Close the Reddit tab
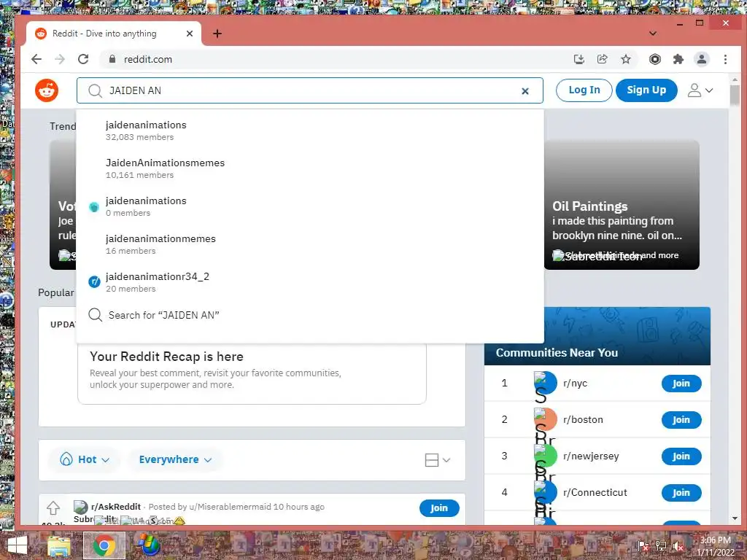This screenshot has width=747, height=560. tap(190, 34)
